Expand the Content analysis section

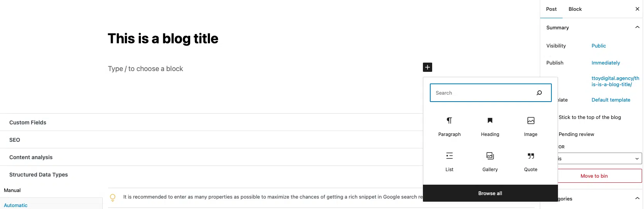pyautogui.click(x=211, y=157)
